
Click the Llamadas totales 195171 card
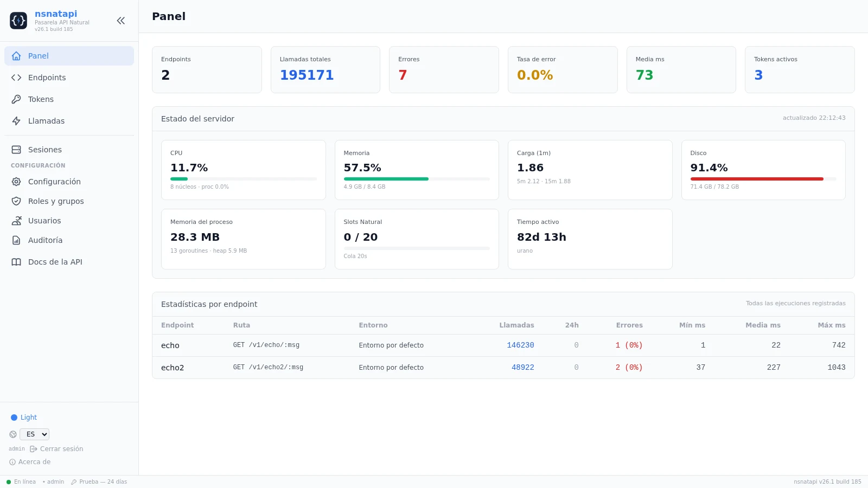(x=325, y=69)
